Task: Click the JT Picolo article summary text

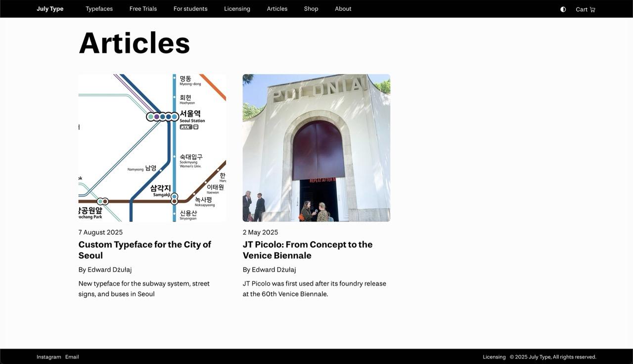Action: pyautogui.click(x=314, y=289)
